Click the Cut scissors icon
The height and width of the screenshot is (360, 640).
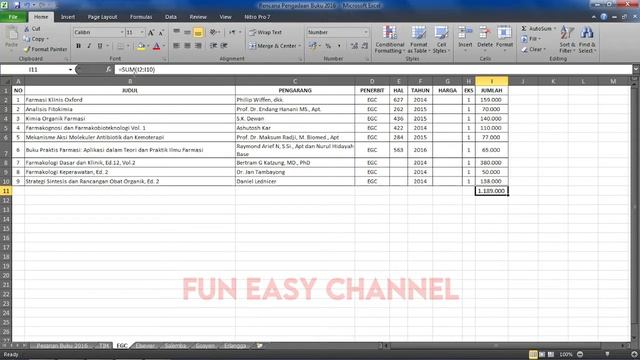pos(27,29)
